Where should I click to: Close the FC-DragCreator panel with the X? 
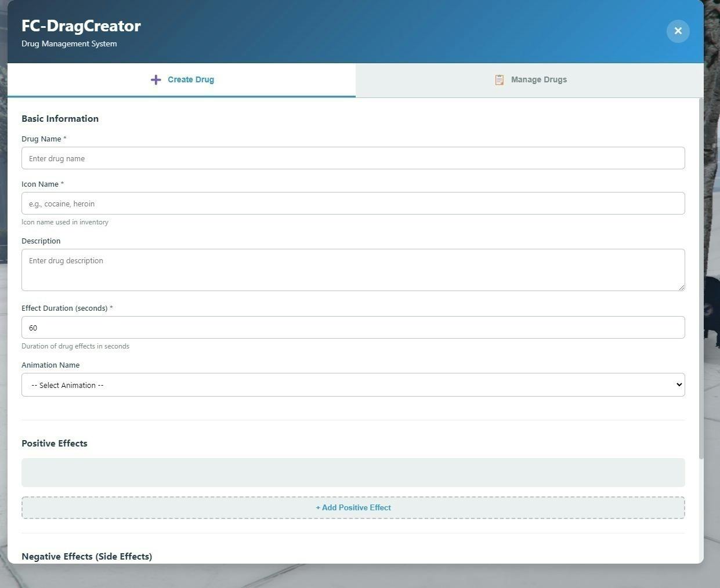click(678, 31)
